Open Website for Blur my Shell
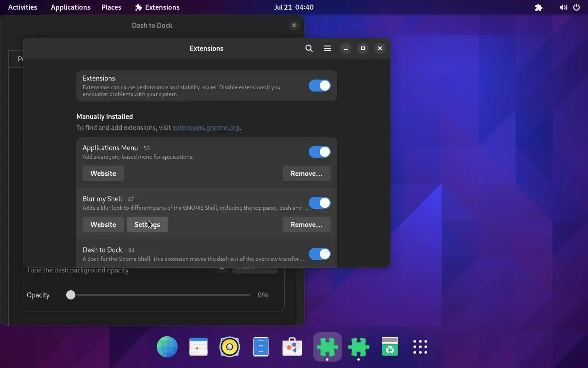588x368 pixels. tap(103, 224)
